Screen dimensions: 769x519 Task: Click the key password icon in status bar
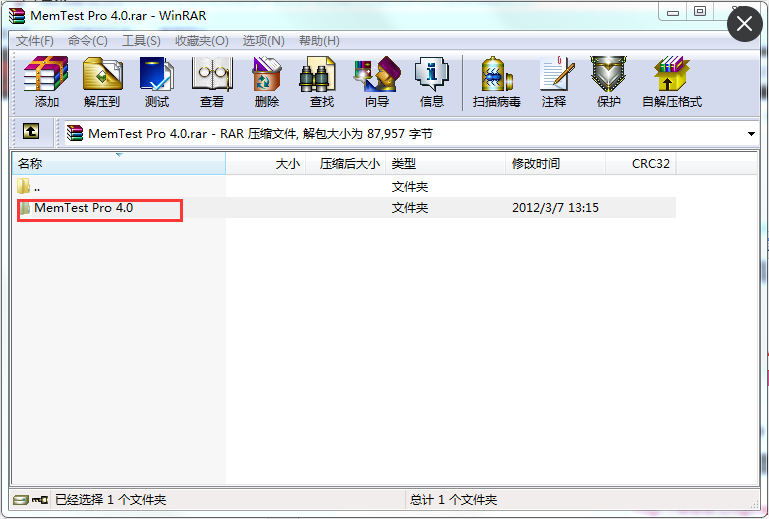40,500
